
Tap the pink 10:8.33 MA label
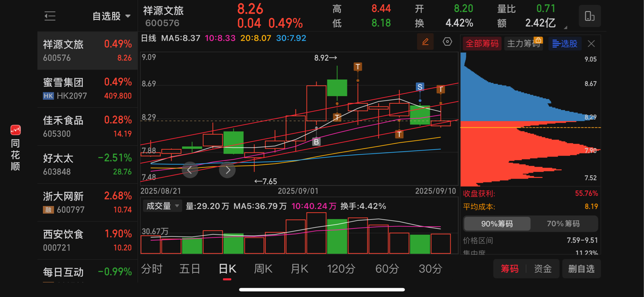(220, 38)
